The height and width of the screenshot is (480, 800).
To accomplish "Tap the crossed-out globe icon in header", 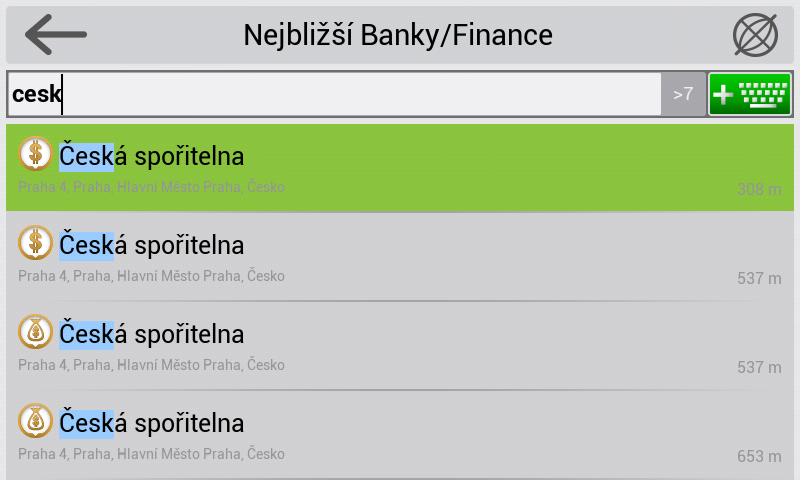I will [756, 35].
